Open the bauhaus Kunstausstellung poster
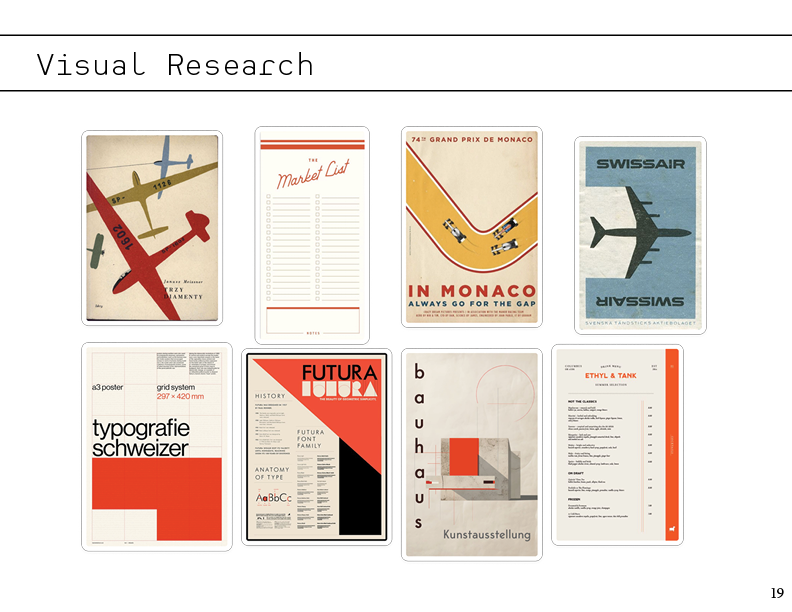The width and height of the screenshot is (792, 612). [x=472, y=454]
